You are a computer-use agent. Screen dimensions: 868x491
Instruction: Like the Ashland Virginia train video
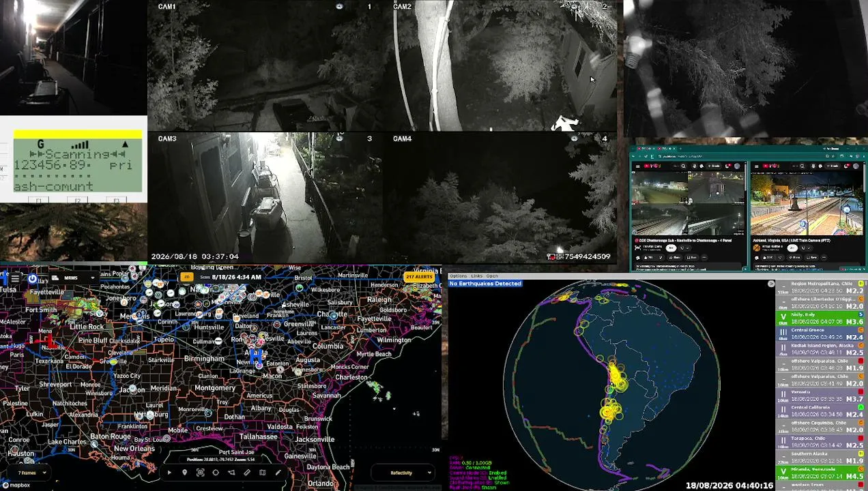click(x=768, y=258)
